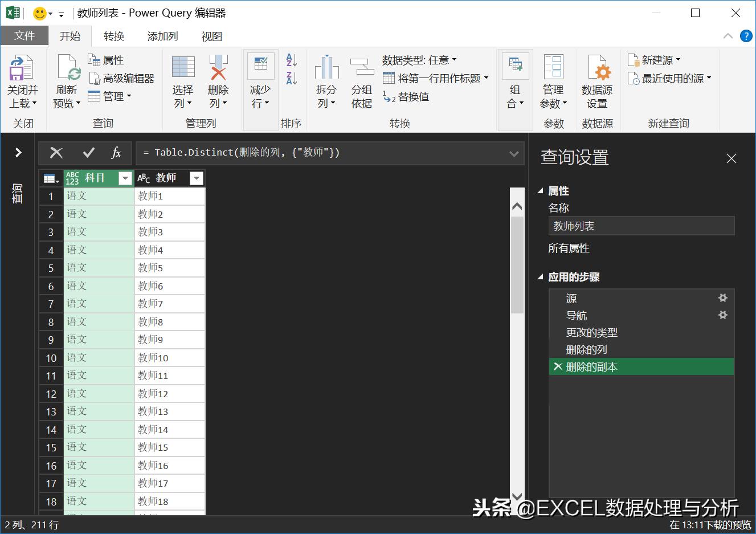Open Group By (分组依据)
This screenshot has height=534, width=756.
(361, 80)
